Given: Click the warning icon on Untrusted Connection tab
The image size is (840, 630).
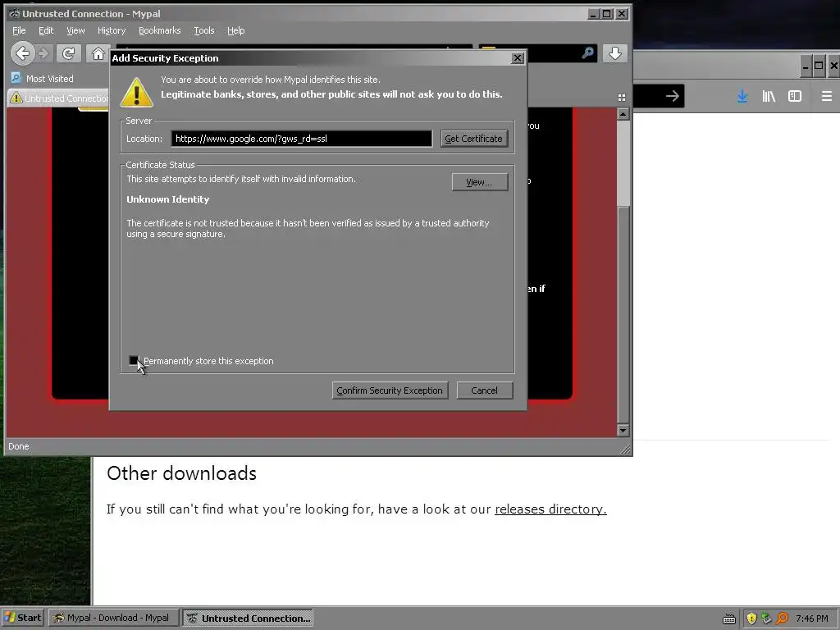Looking at the screenshot, I should pyautogui.click(x=16, y=98).
